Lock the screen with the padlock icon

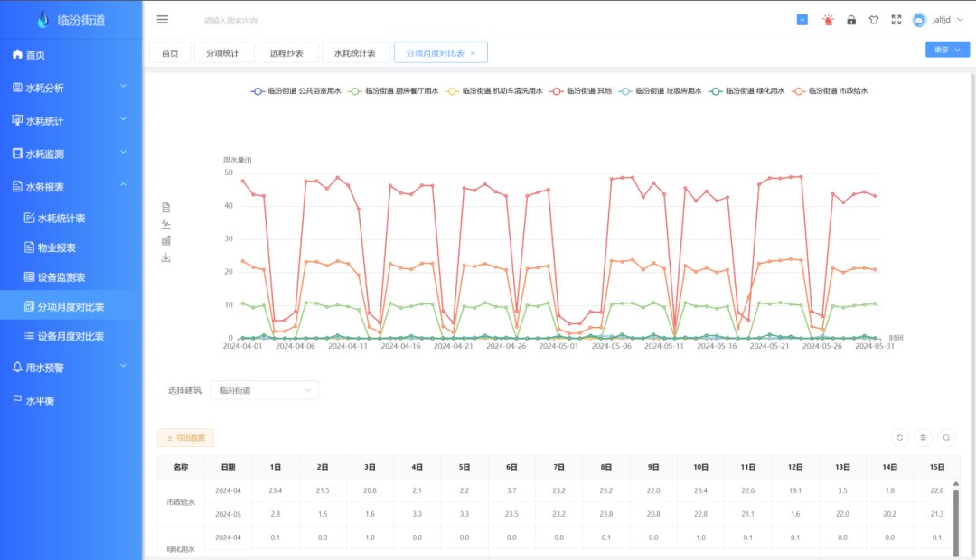[851, 20]
